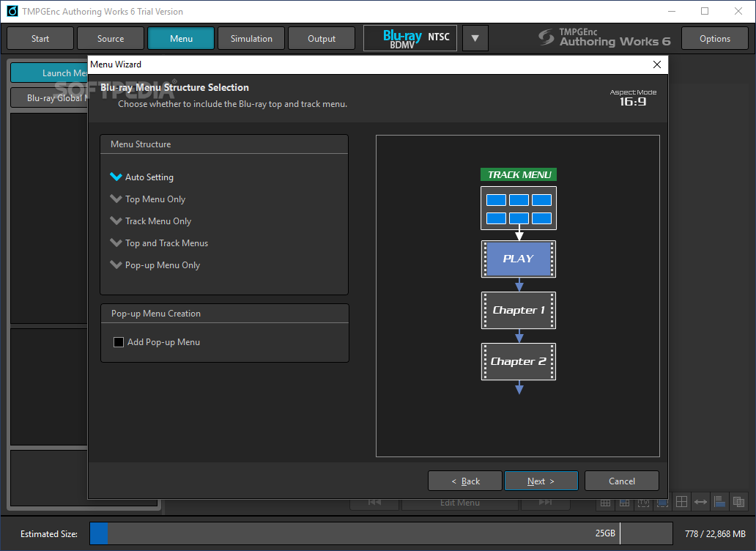This screenshot has height=551, width=756.
Task: Click the 16:9 Aspect Mode indicator
Action: (x=633, y=98)
